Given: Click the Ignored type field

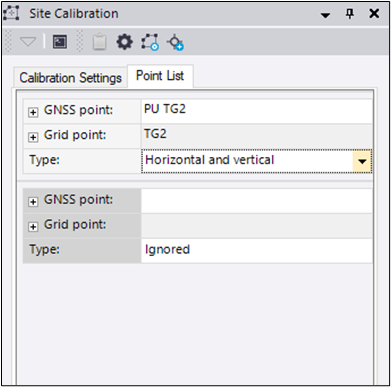Looking at the screenshot, I should (257, 250).
